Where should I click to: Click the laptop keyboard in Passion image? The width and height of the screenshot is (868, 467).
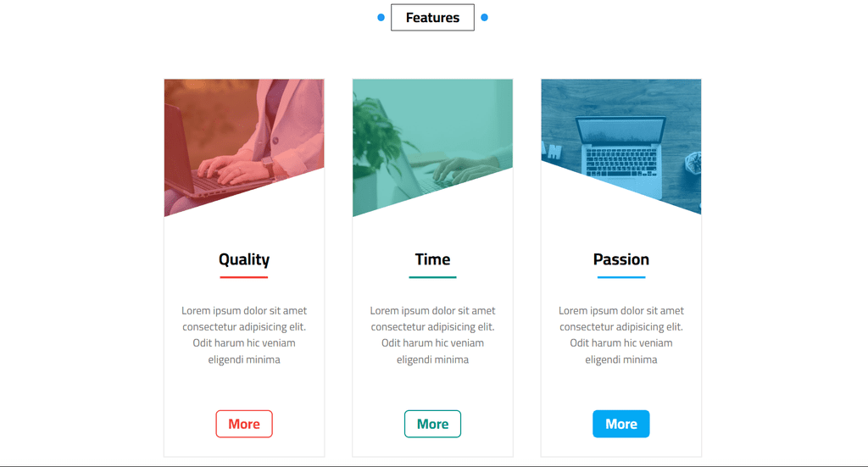tap(621, 161)
